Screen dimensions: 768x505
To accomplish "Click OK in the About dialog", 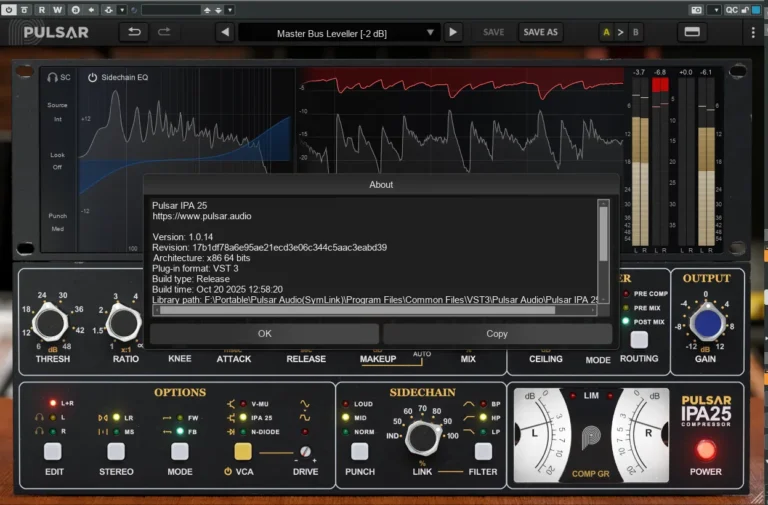I will coord(264,333).
